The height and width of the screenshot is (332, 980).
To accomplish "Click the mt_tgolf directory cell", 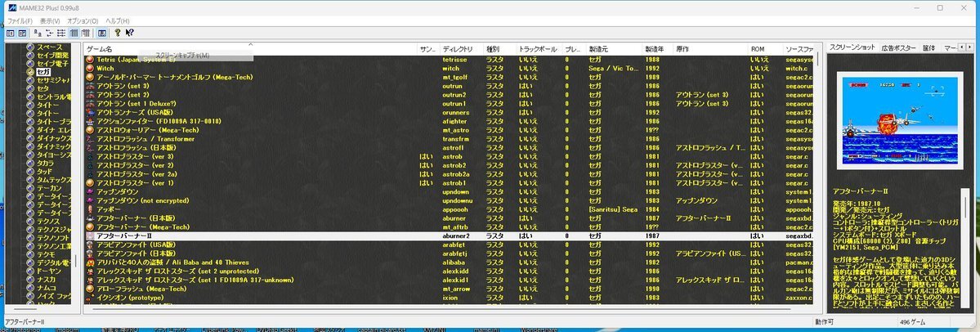I will click(x=454, y=77).
